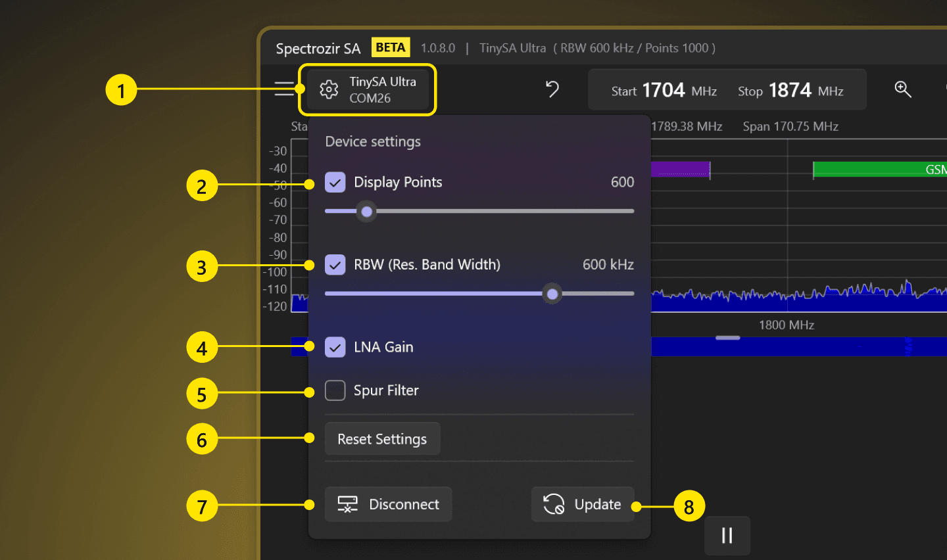Click the purple band marker bar
The image size is (947, 560).
click(681, 170)
